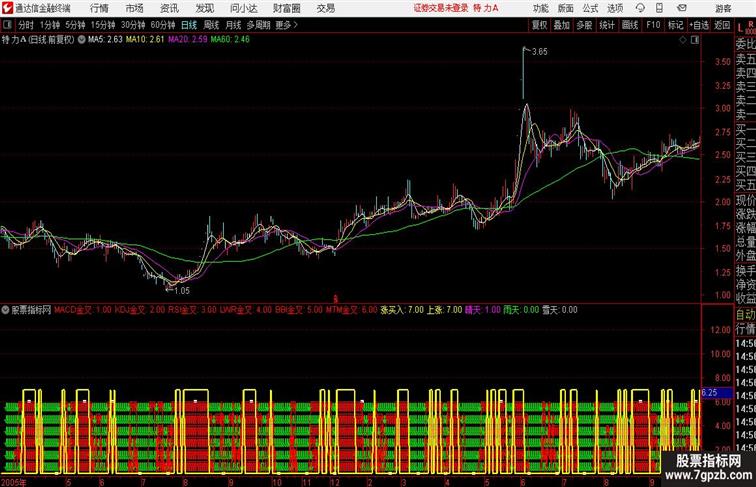This screenshot has height=487, width=756.
Task: Switch to 60分钟 period tab
Action: click(x=163, y=25)
